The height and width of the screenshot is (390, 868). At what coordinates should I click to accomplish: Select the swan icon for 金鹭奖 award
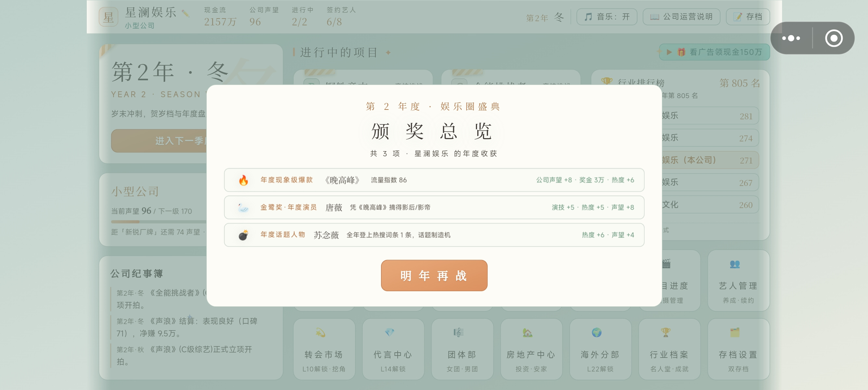243,207
